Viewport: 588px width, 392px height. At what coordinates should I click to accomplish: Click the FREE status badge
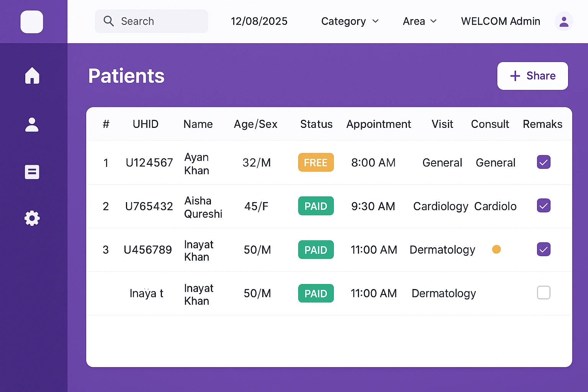[x=316, y=163]
